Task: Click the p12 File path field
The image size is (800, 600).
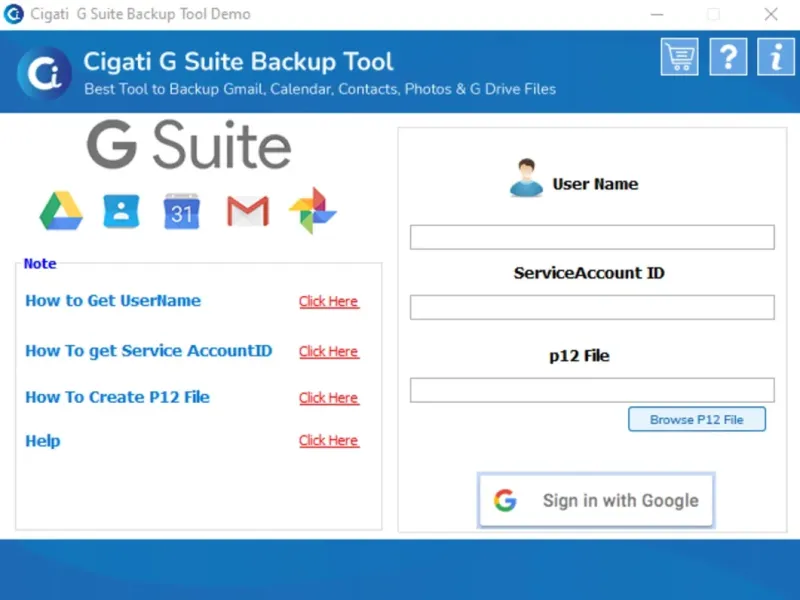Action: pyautogui.click(x=592, y=390)
